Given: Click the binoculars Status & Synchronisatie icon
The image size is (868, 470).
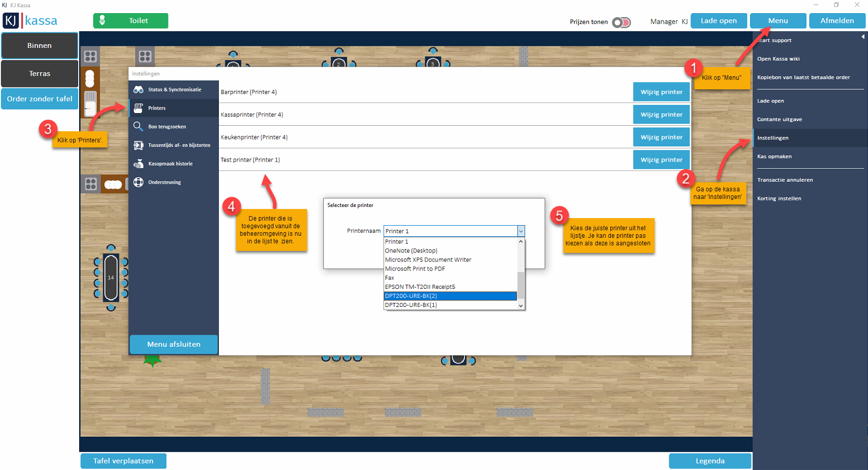Looking at the screenshot, I should (x=138, y=90).
